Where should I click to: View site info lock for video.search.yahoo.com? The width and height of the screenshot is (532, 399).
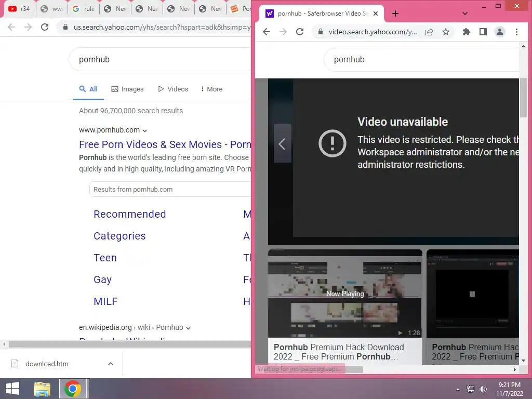[320, 32]
